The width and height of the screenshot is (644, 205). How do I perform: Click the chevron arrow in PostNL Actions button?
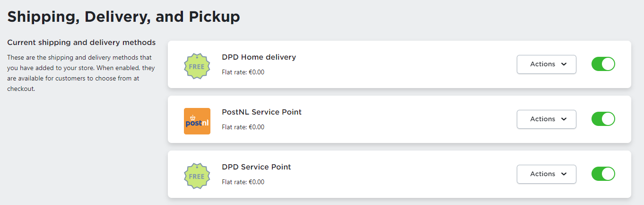pos(564,119)
